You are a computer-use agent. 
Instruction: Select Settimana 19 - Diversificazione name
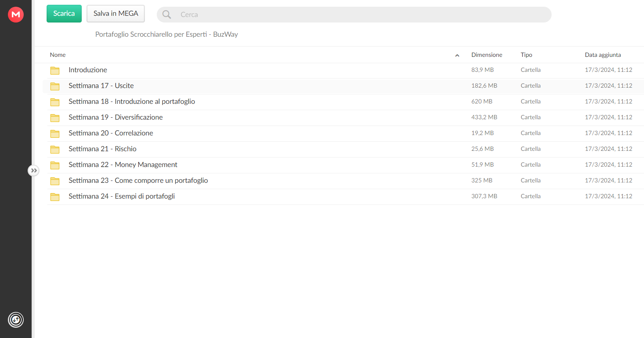116,117
